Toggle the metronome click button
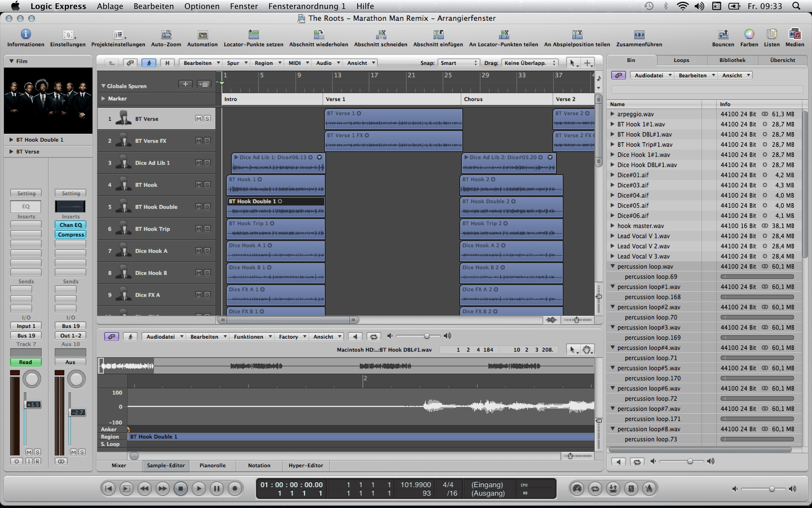Viewport: 812px width, 508px height. [x=649, y=489]
